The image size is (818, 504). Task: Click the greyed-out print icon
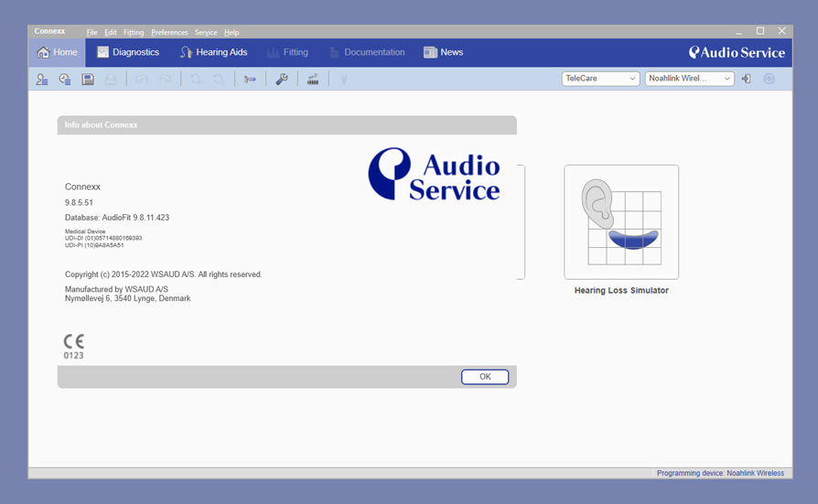click(111, 80)
